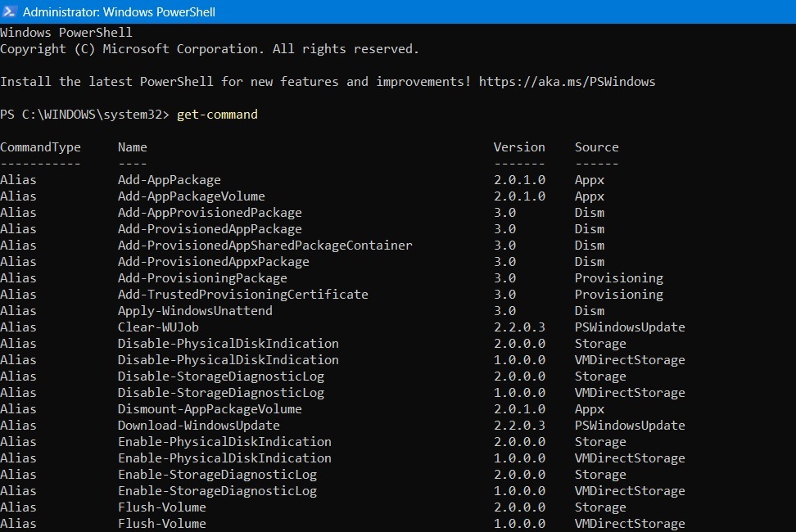Click the Add-ProvisioningPackage entry
The width and height of the screenshot is (796, 532).
point(205,277)
